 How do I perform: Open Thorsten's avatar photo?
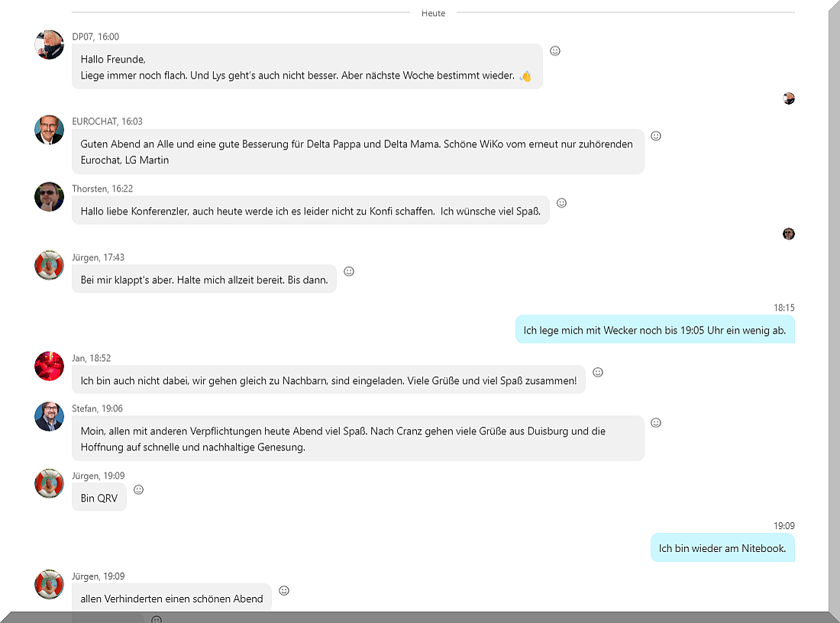(x=50, y=197)
